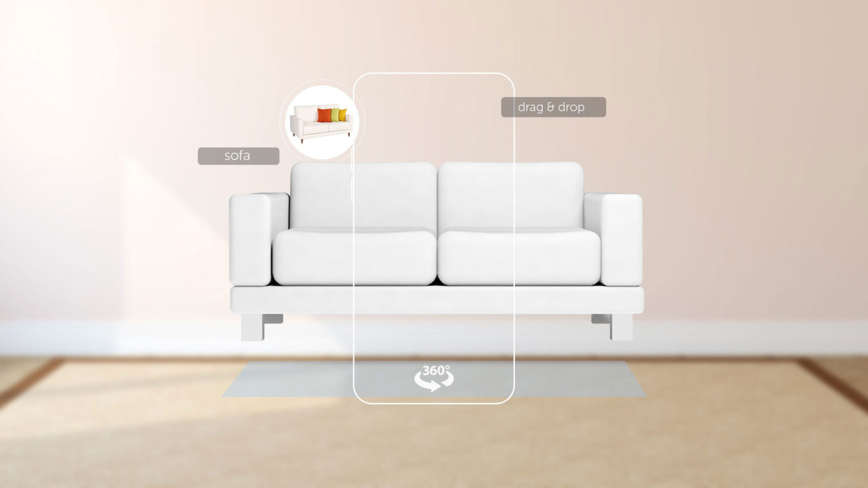Click the drag & drop button

[552, 107]
